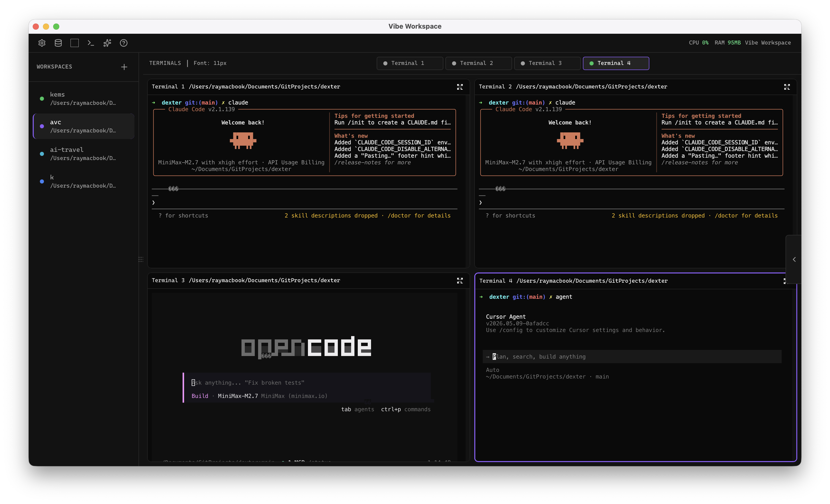The width and height of the screenshot is (830, 504).
Task: Click 'MiniMax-M2.7' model name in opencode
Action: [238, 396]
